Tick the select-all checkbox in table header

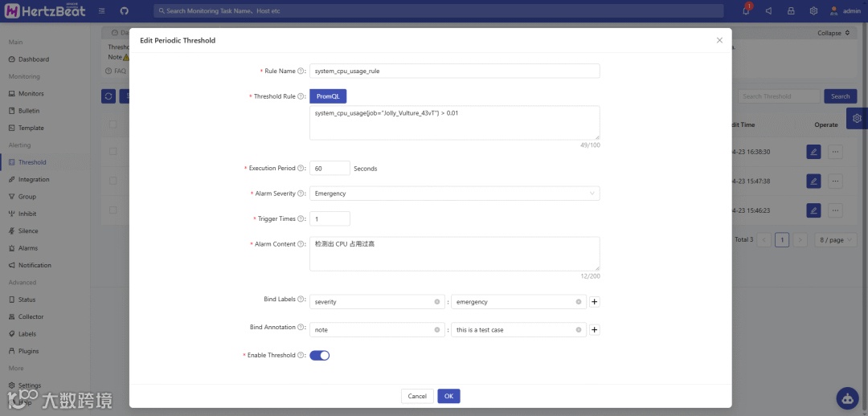pyautogui.click(x=113, y=124)
